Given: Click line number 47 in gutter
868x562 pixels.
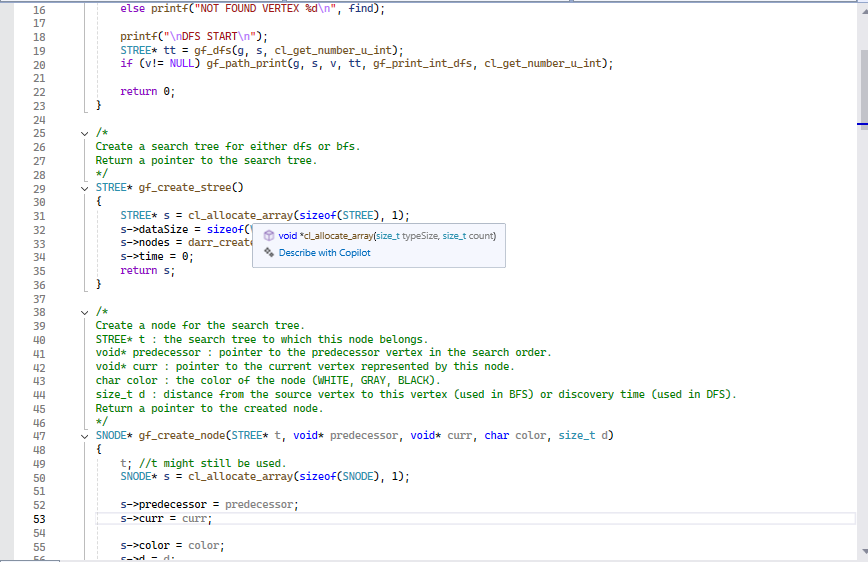Looking at the screenshot, I should [39, 436].
